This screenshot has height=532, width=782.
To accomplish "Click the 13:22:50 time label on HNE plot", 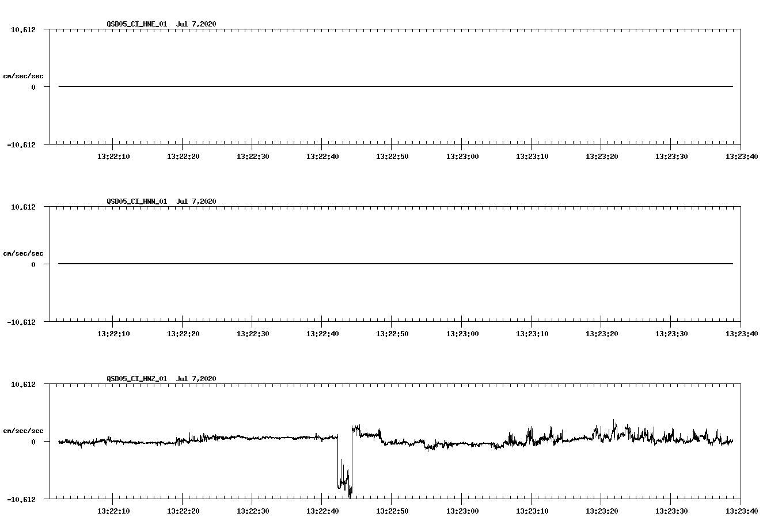I will (392, 157).
